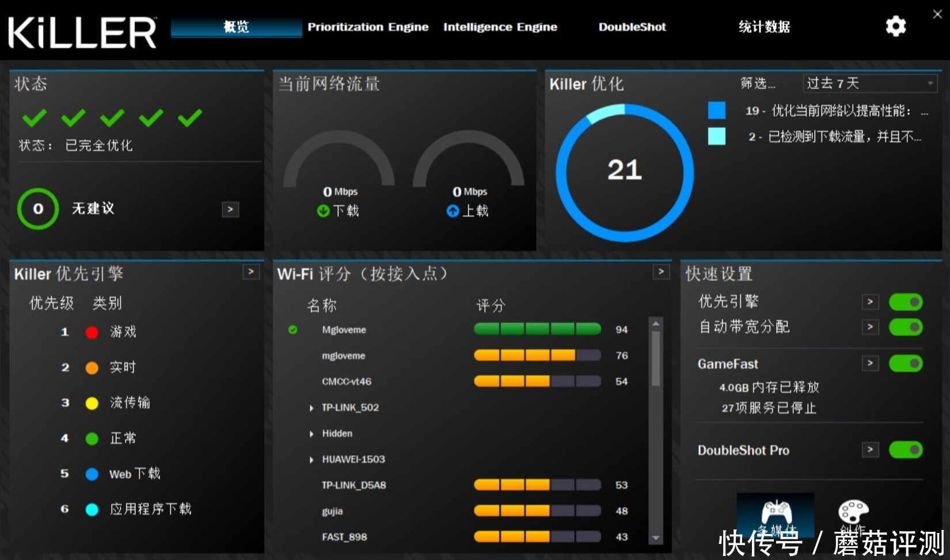Viewport: 950px width, 560px height.
Task: Open the Prioritization Engine tab
Action: (x=368, y=27)
